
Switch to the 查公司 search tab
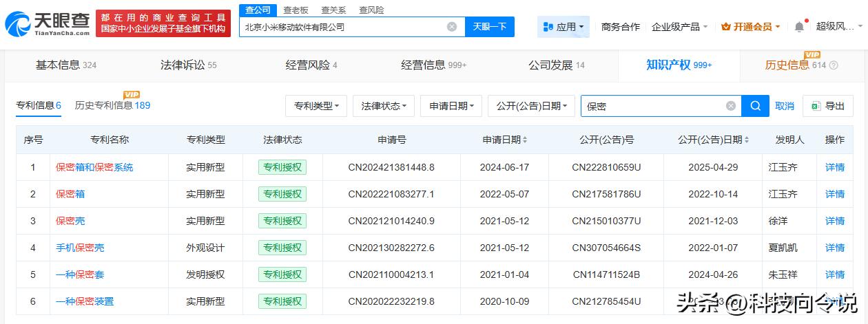(x=258, y=10)
